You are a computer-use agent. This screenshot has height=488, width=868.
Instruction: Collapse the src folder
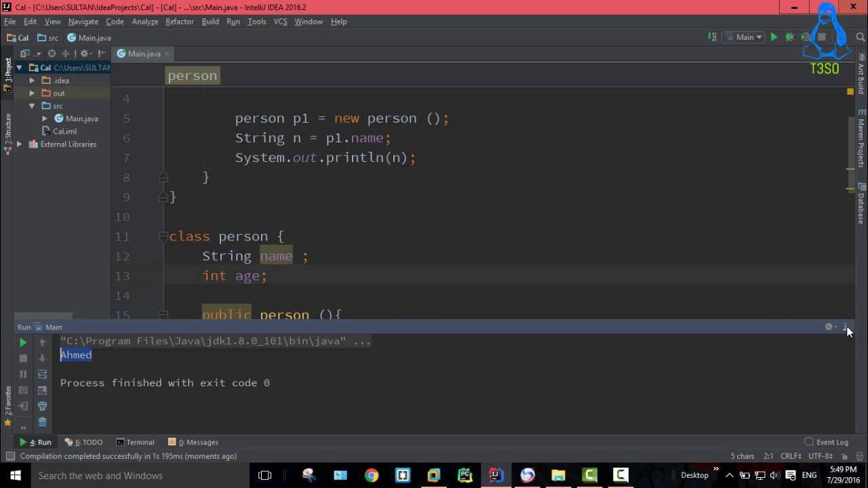pyautogui.click(x=32, y=106)
